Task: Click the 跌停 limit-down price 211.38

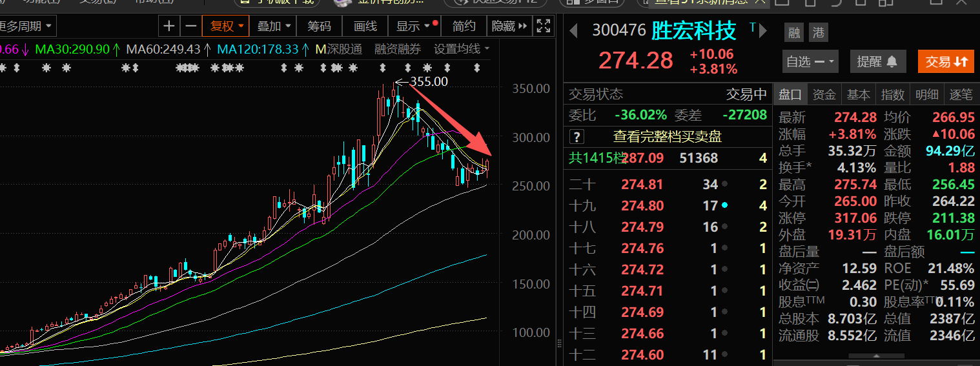Action: [x=954, y=218]
